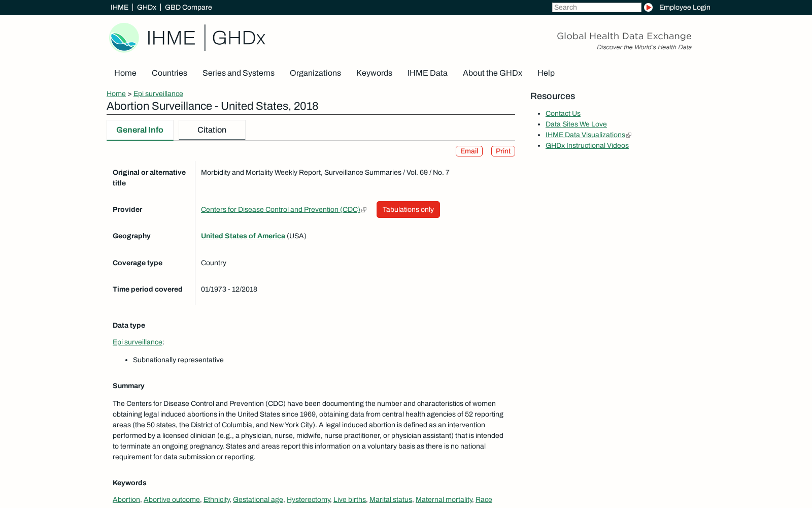The height and width of the screenshot is (508, 812).
Task: Go to the Home menu item
Action: tap(125, 73)
